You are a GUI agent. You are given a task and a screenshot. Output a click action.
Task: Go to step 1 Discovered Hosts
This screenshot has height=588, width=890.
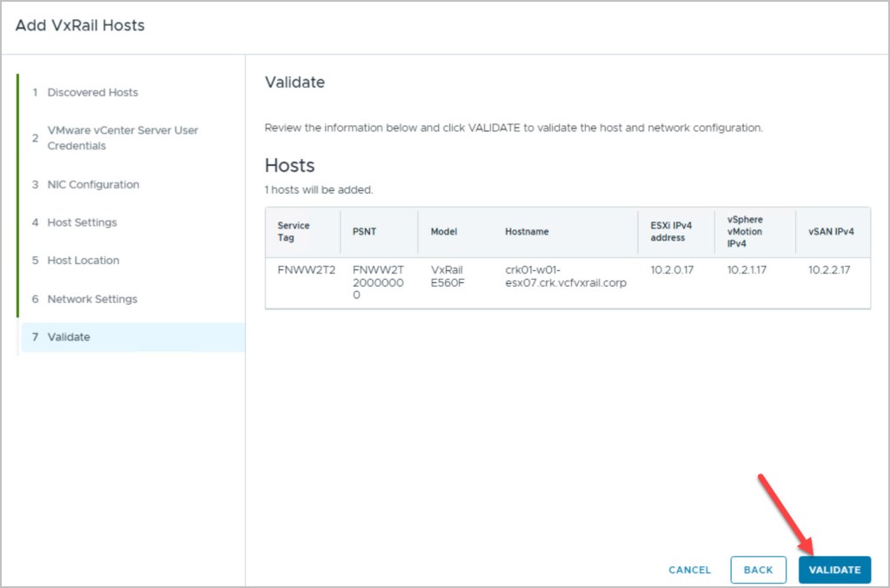92,92
